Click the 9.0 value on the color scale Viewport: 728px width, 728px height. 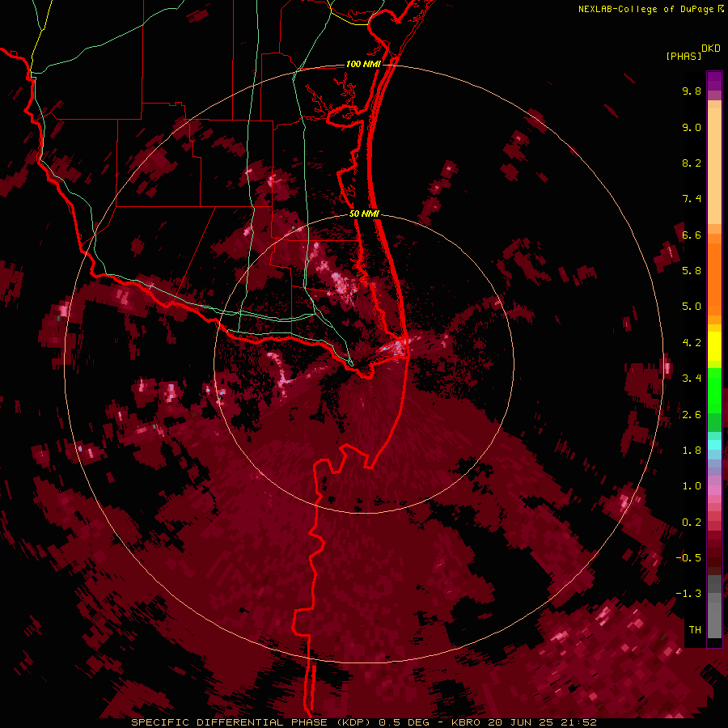point(692,127)
